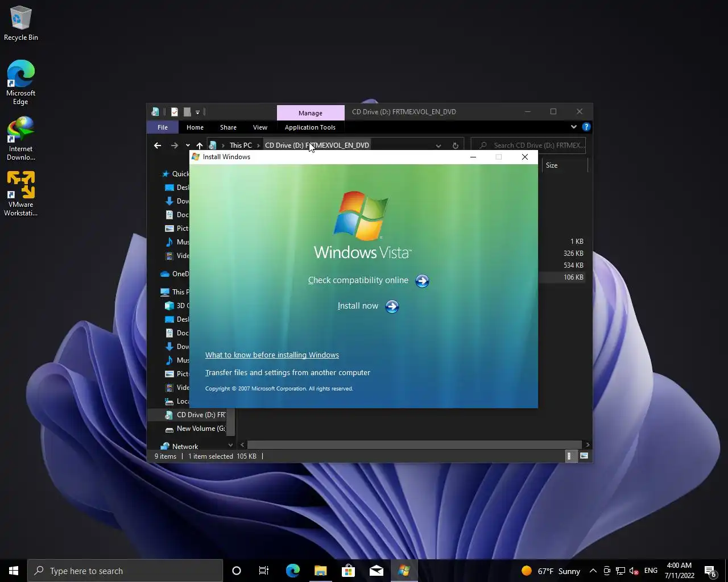The height and width of the screenshot is (582, 728).
Task: Click the Check compatibility online arrow icon
Action: [422, 281]
